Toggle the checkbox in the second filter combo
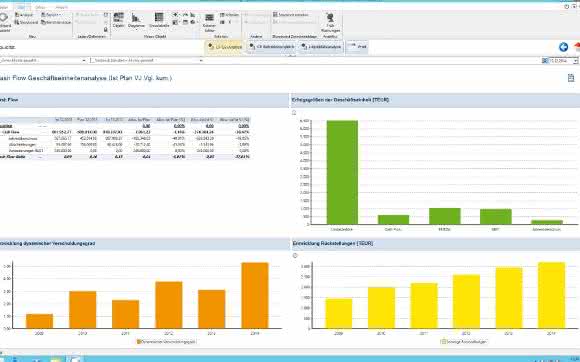The image size is (580, 362). (92, 60)
